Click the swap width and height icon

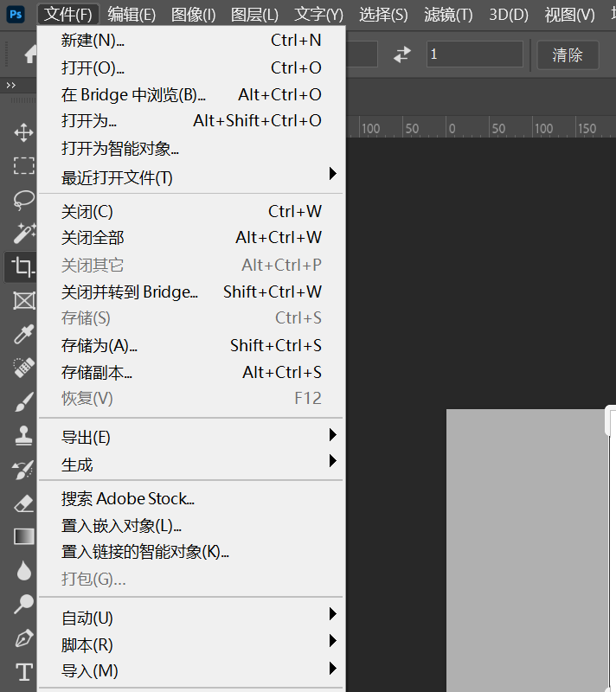(402, 54)
